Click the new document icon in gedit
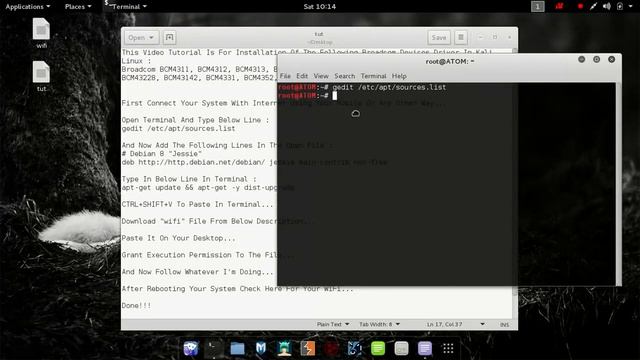This screenshot has height=360, width=640. pyautogui.click(x=169, y=38)
